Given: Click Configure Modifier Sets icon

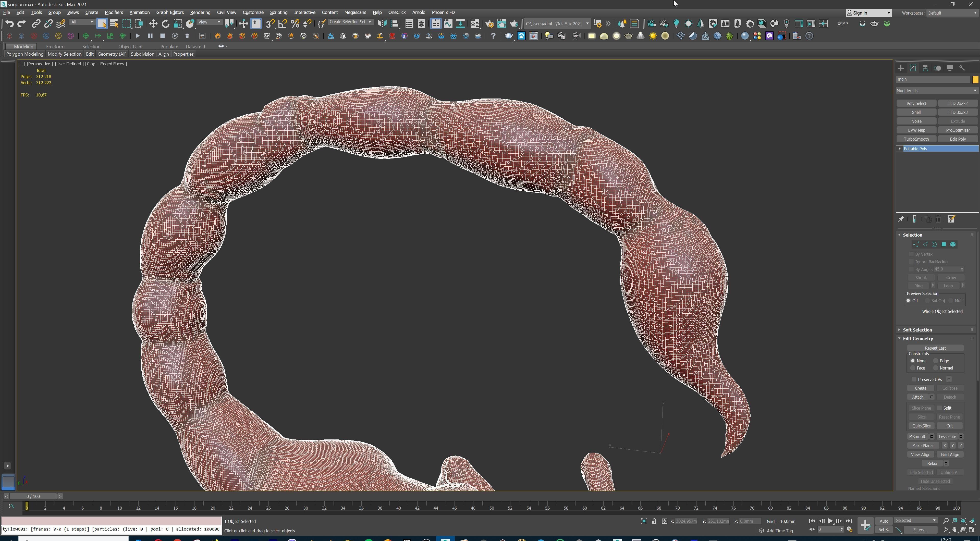Looking at the screenshot, I should [x=951, y=219].
